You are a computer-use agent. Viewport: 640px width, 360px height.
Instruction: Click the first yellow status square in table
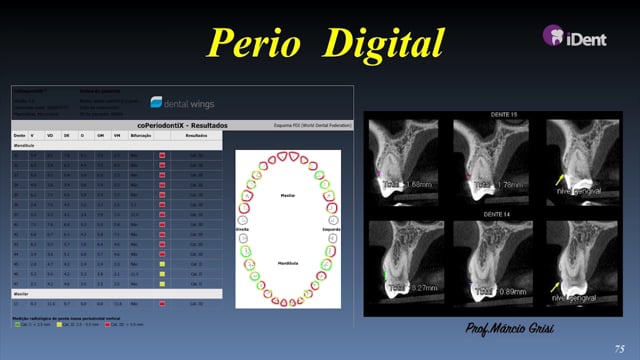[162, 264]
